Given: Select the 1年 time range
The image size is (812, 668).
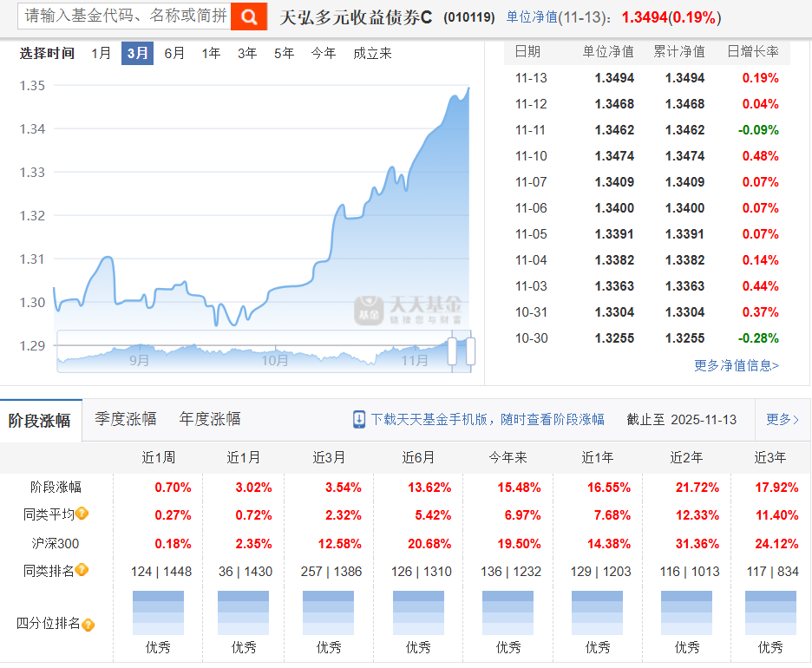Looking at the screenshot, I should click(x=212, y=53).
